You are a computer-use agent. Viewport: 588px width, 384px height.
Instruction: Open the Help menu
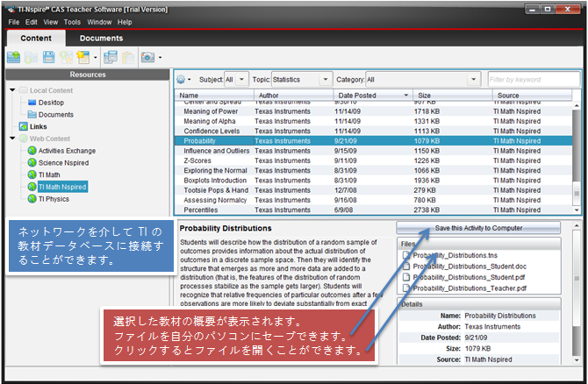coord(125,22)
